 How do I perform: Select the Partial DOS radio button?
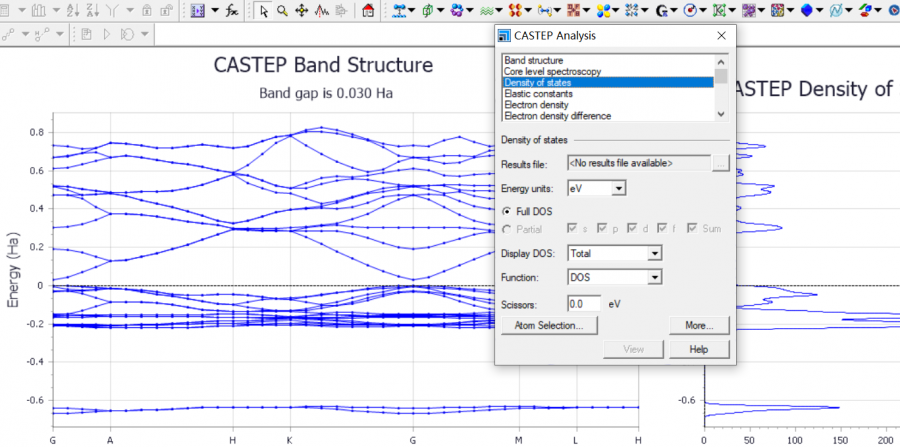507,229
